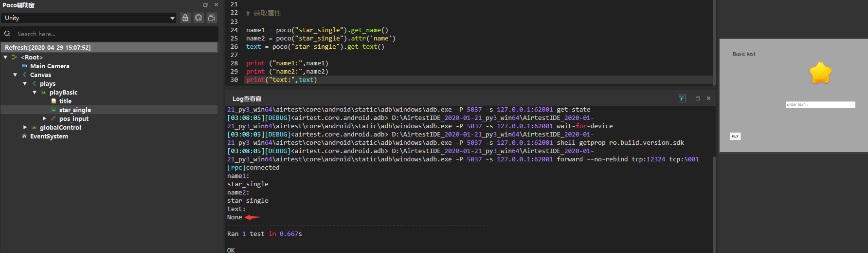Expand the pos_input node
Screen dimensions: 868x253
44,118
